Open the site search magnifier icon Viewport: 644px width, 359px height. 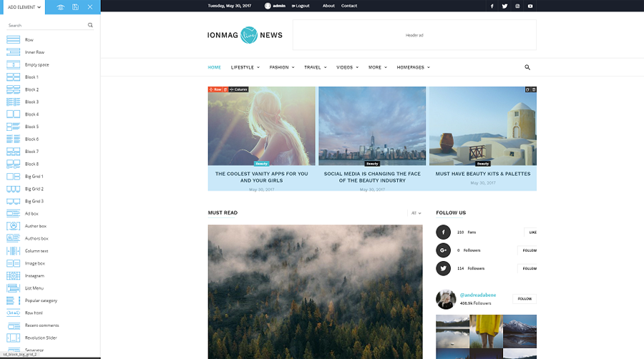[527, 67]
